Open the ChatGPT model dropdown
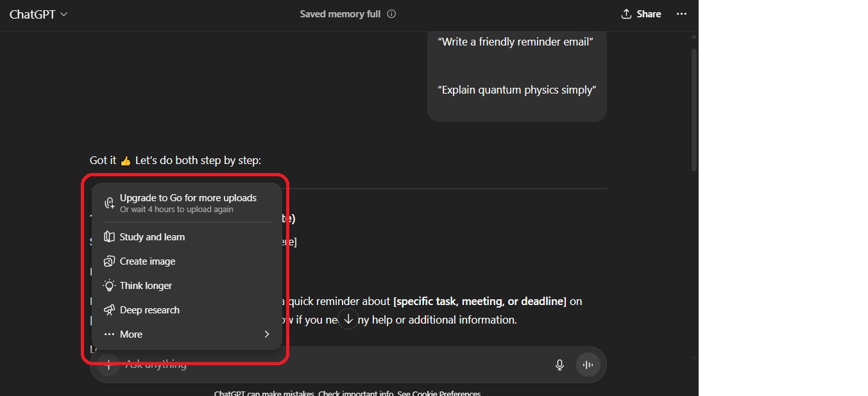The width and height of the screenshot is (868, 396). [x=38, y=14]
